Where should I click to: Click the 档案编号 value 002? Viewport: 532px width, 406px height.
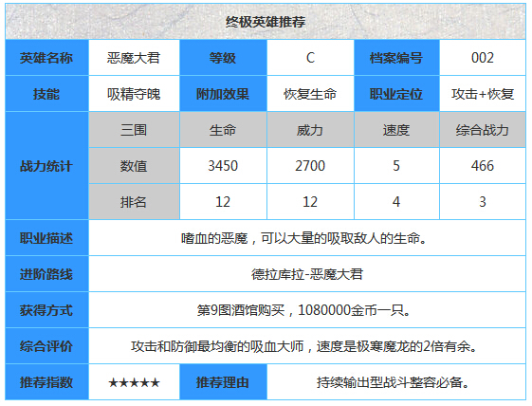(482, 58)
